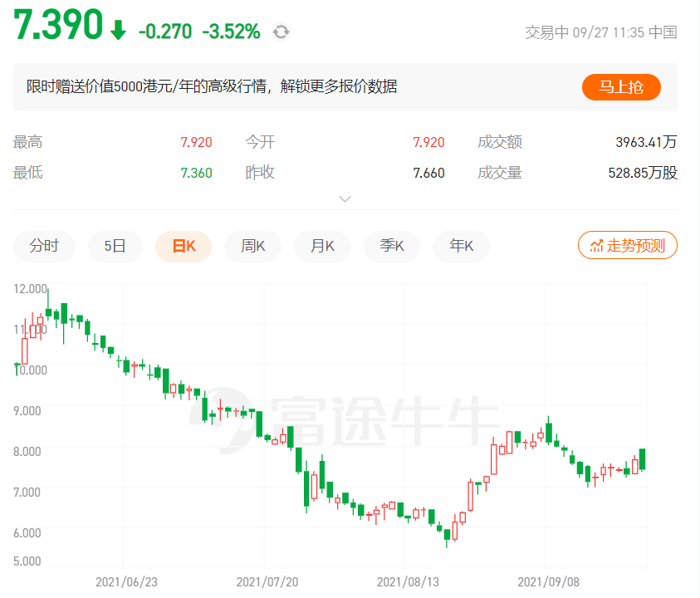The image size is (700, 598).
Task: Switch to the 年K chart
Action: pos(460,246)
